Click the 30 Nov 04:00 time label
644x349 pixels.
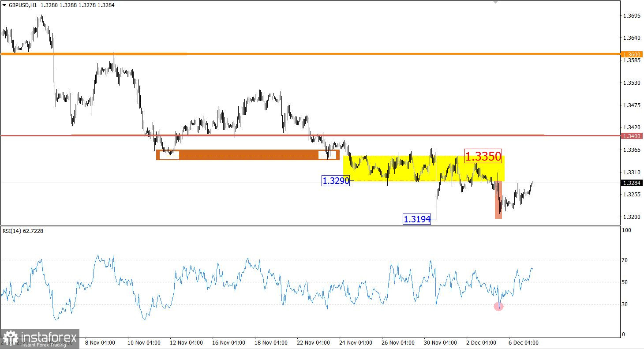coord(441,343)
